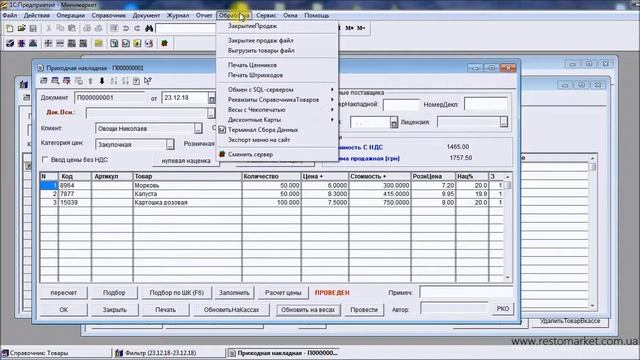Open the Файл menu
640x360 pixels.
10,16
